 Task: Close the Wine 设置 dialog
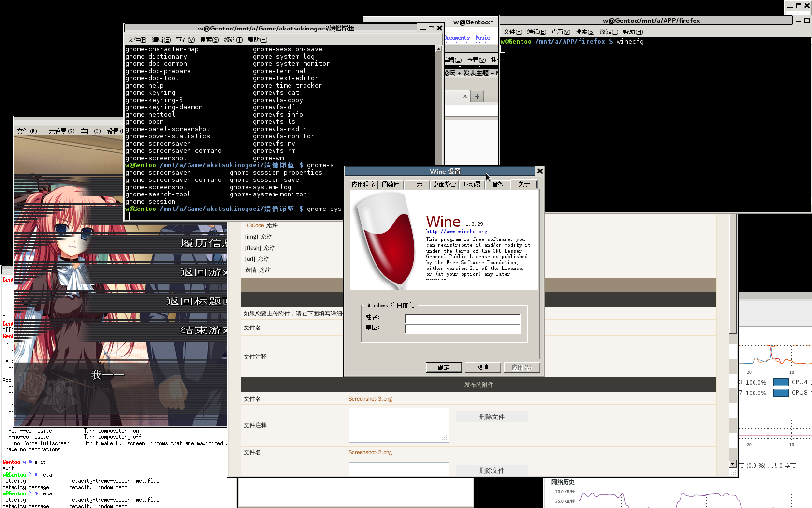click(x=540, y=171)
